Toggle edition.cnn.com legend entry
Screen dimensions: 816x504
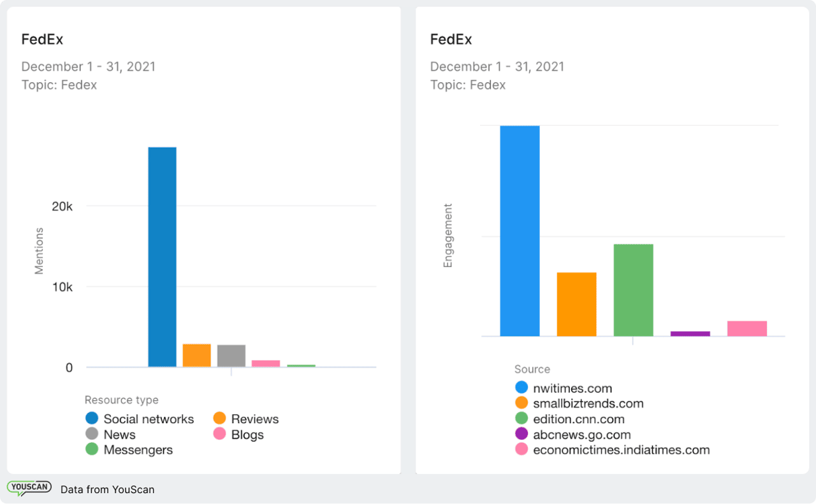point(570,419)
